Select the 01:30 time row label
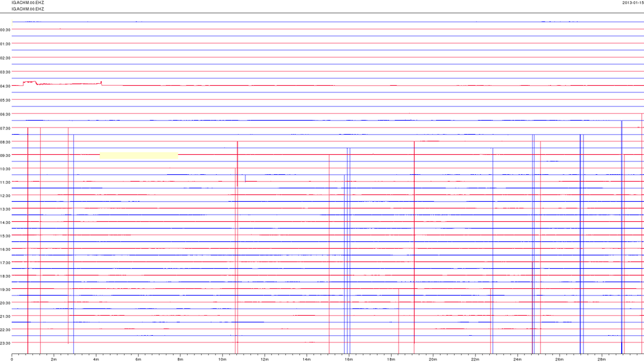Screen dimensions: 644x362 click(5, 44)
